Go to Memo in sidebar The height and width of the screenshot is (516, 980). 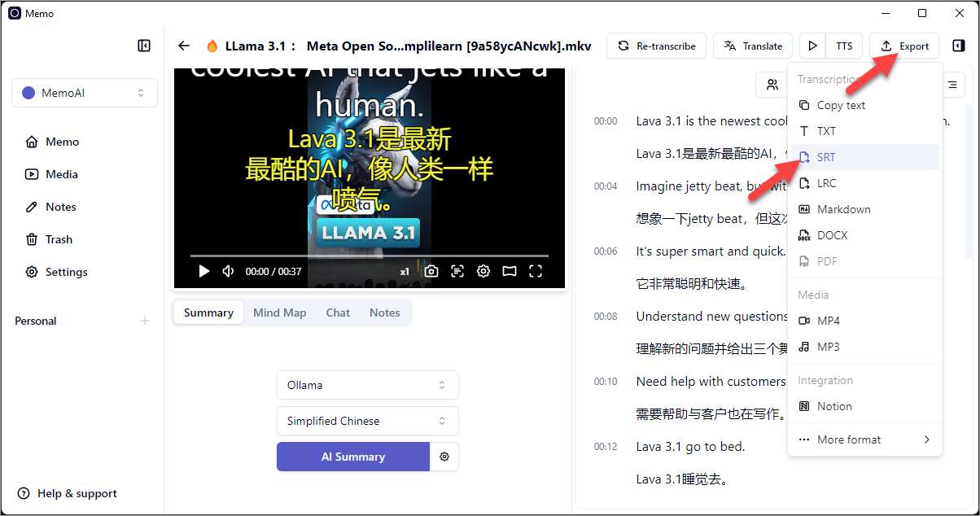click(x=52, y=142)
